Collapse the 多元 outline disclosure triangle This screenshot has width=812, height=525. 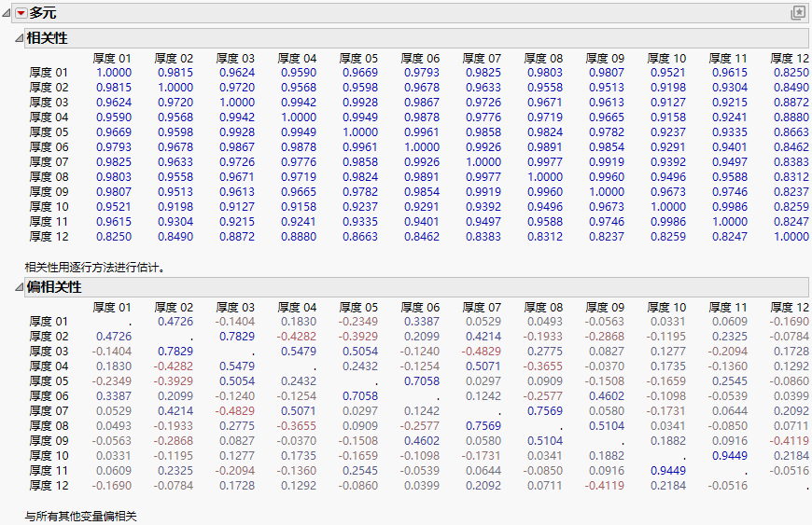point(7,13)
